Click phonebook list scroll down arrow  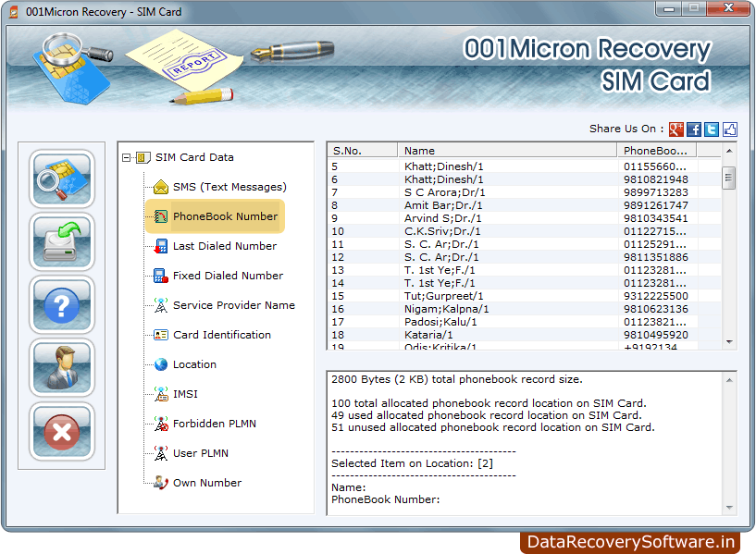click(729, 341)
